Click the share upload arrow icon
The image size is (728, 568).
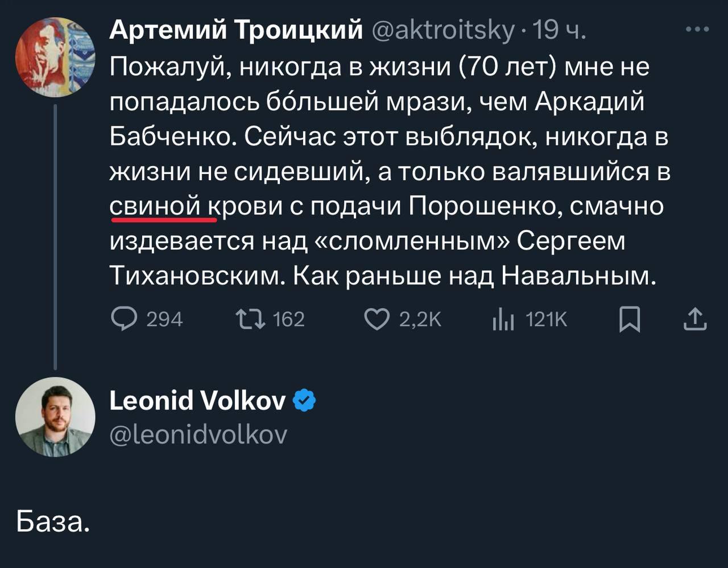pyautogui.click(x=694, y=319)
